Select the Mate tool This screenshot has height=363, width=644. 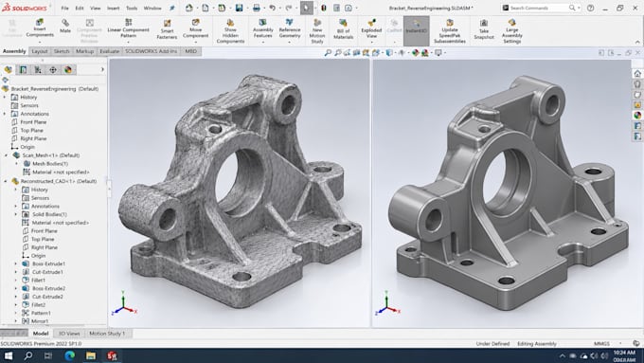click(65, 26)
